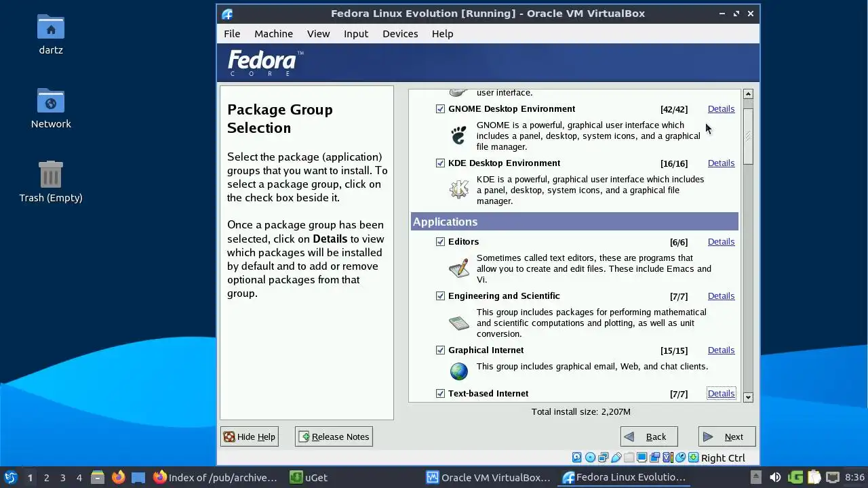868x488 pixels.
Task: Open the Input menu
Action: (356, 33)
